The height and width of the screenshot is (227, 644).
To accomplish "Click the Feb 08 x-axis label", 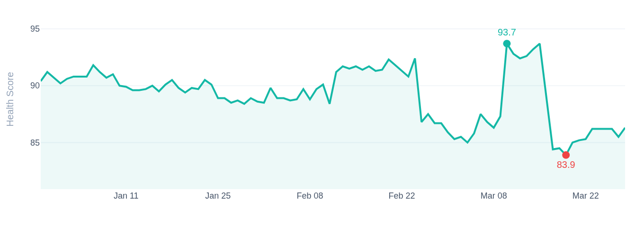I will [x=310, y=196].
